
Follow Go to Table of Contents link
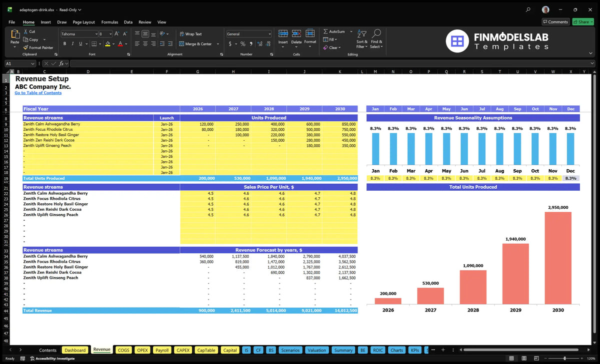(x=38, y=93)
